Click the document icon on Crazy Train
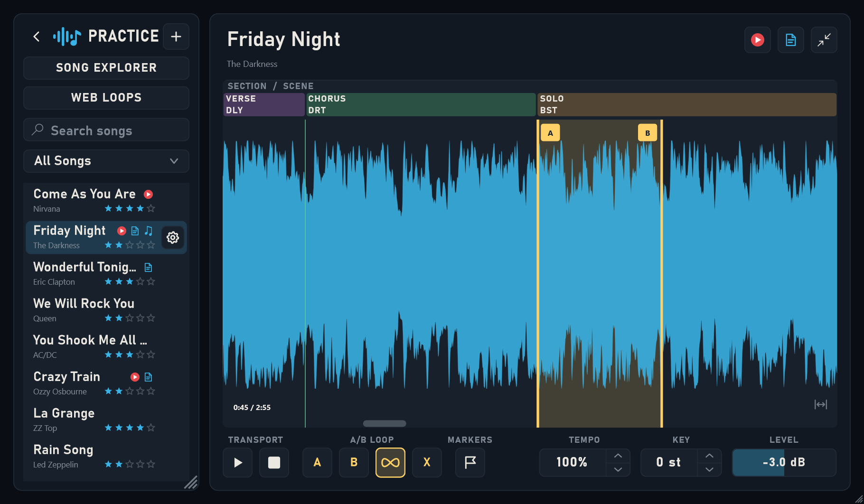The width and height of the screenshot is (864, 504). (148, 377)
